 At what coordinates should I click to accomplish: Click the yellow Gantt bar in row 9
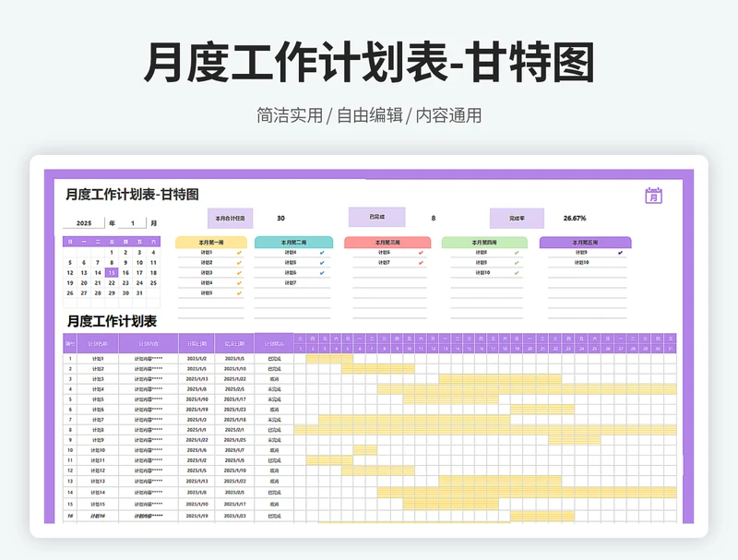click(574, 440)
